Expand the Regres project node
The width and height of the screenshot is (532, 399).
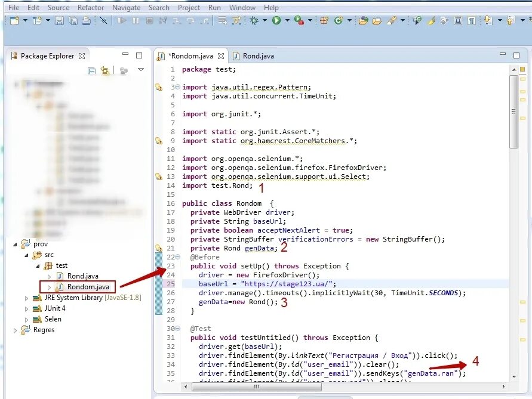coord(15,330)
